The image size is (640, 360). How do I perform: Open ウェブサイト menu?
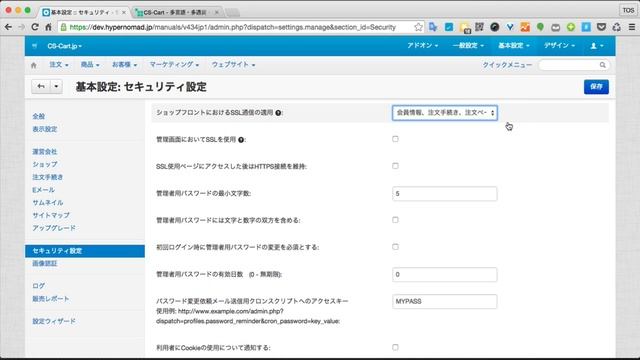tap(233, 64)
